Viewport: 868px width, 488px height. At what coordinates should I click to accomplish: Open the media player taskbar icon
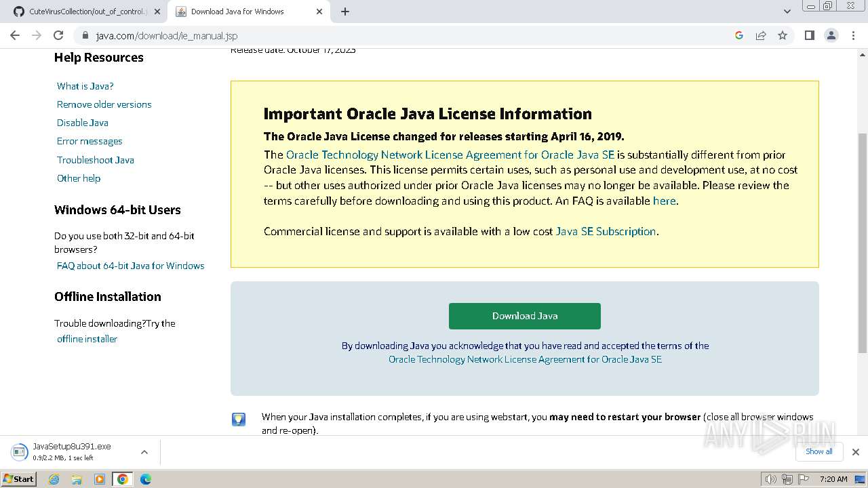pos(100,479)
